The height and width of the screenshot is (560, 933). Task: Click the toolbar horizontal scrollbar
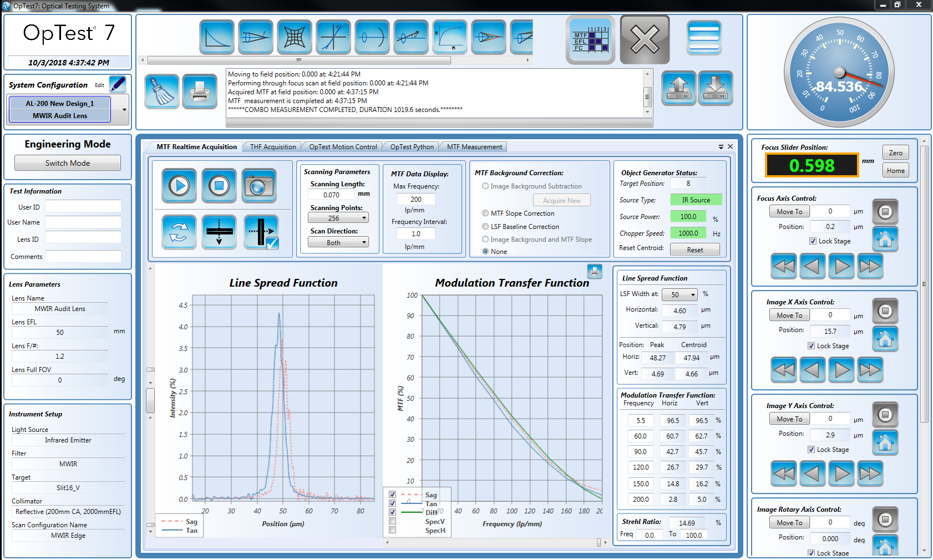300,60
